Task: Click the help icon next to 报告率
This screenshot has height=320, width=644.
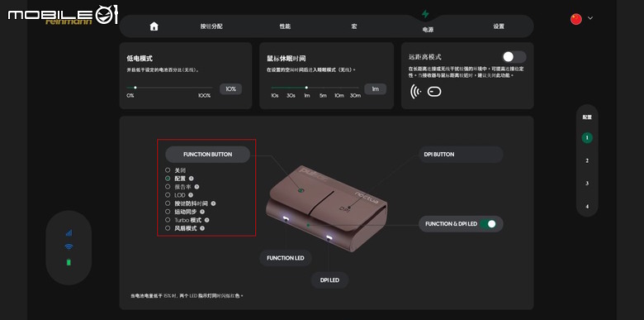Action: click(197, 187)
